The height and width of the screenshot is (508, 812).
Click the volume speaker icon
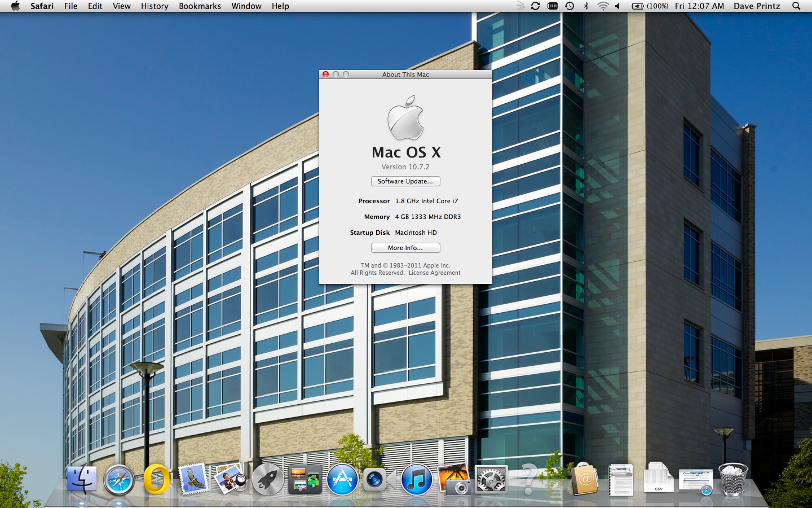[x=617, y=6]
